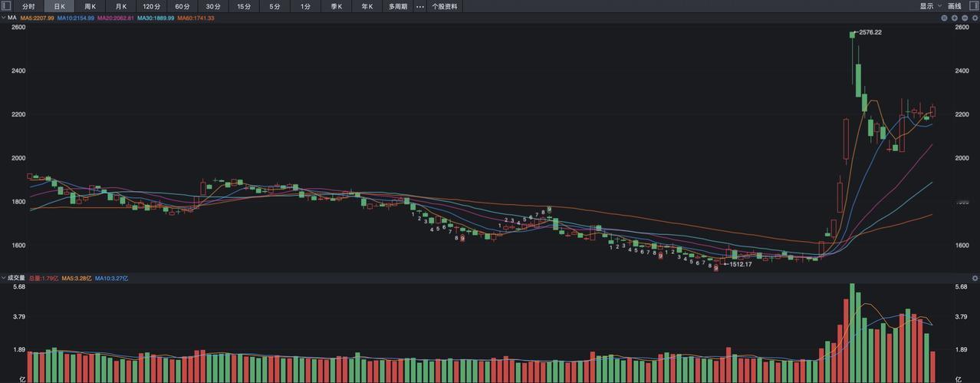Image resolution: width=980 pixels, height=383 pixels.
Task: Switch to 月K monthly tab
Action: tap(120, 6)
